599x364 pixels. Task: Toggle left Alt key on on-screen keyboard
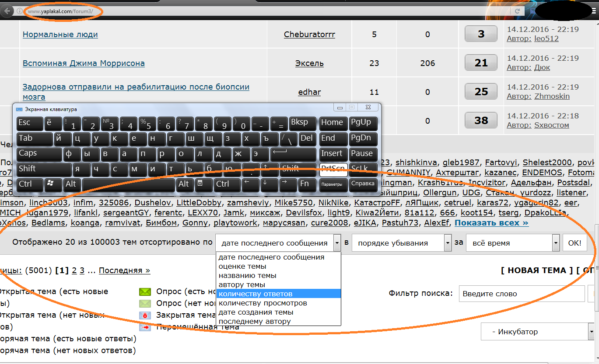point(72,185)
